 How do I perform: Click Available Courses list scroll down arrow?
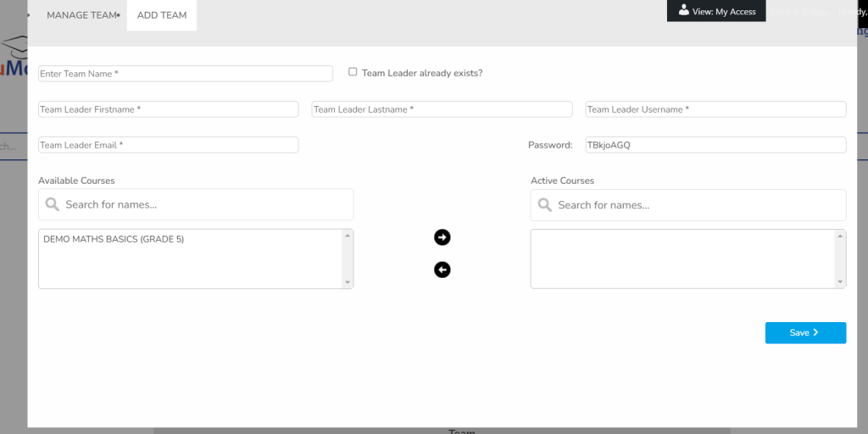(348, 282)
